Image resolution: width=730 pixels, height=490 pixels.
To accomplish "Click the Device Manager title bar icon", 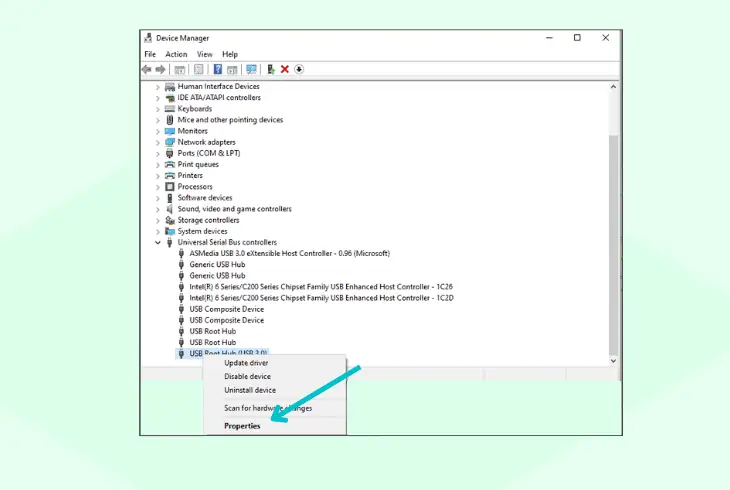I will pyautogui.click(x=148, y=38).
